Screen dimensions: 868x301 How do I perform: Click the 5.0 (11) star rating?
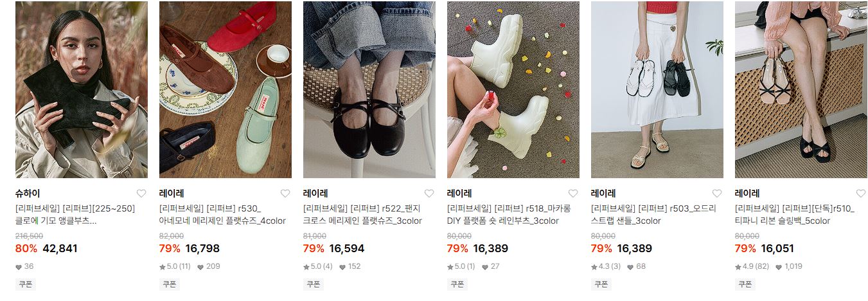coord(175,266)
